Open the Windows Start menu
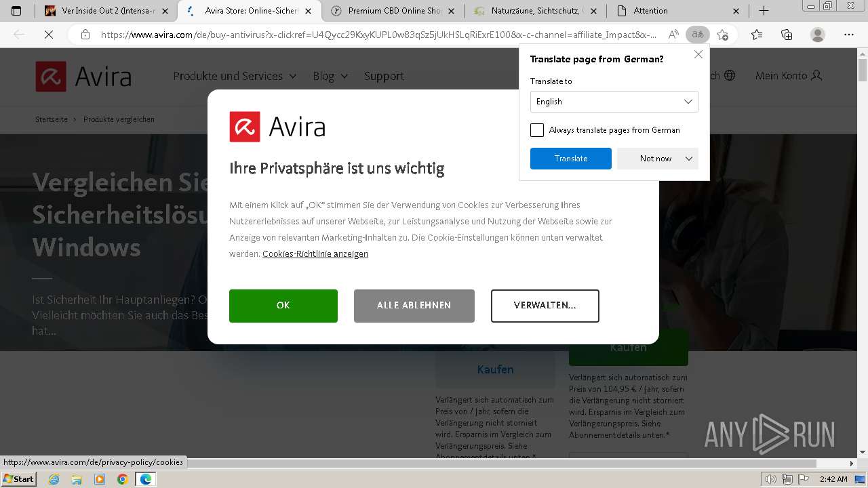The width and height of the screenshot is (868, 488). tap(18, 479)
